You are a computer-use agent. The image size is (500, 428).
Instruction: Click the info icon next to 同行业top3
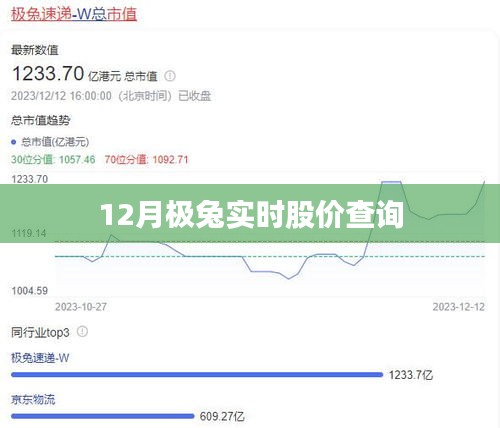click(x=82, y=332)
